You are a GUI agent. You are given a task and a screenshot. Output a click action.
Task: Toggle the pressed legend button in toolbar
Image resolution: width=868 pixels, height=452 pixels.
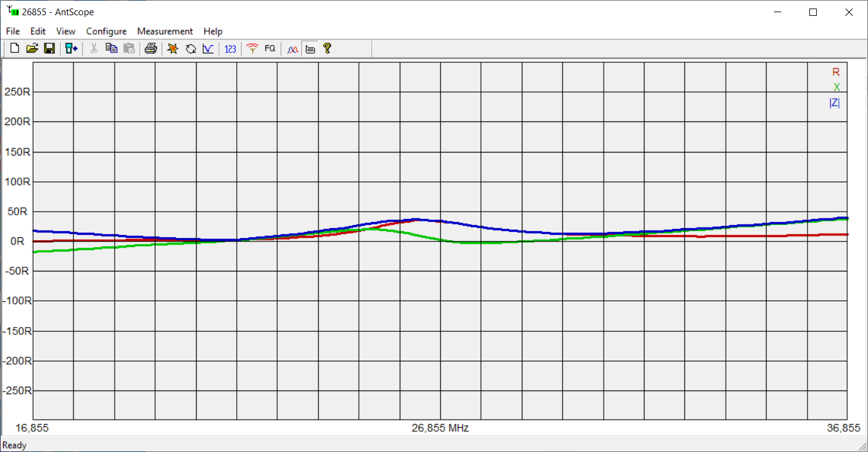pyautogui.click(x=310, y=49)
